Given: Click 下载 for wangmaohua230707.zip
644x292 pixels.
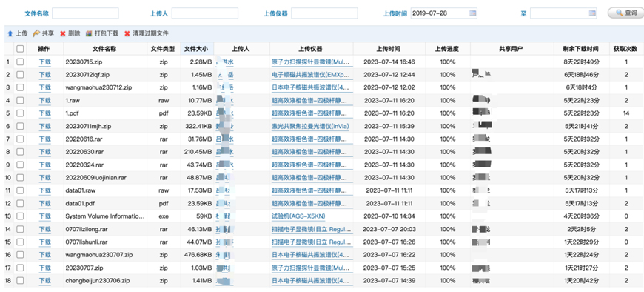Looking at the screenshot, I should [x=44, y=255].
